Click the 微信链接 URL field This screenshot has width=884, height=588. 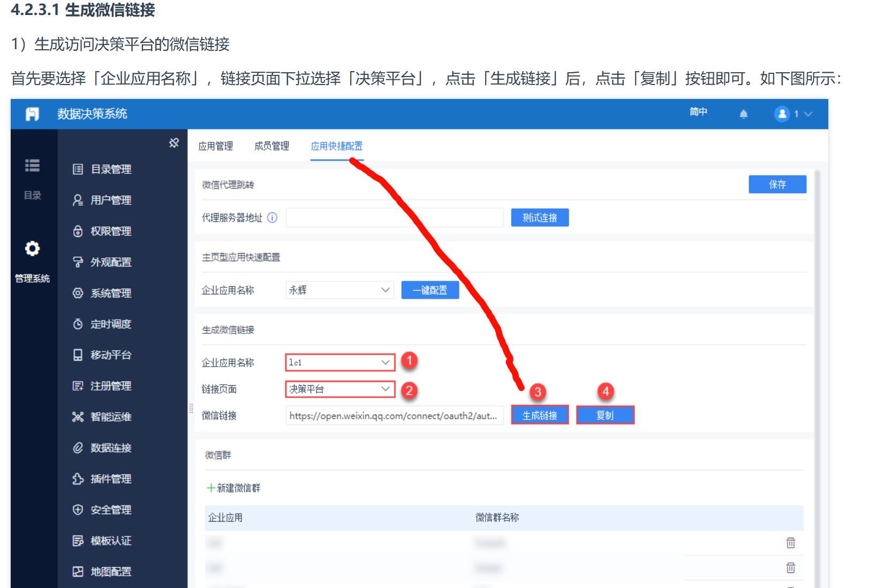[x=395, y=416]
